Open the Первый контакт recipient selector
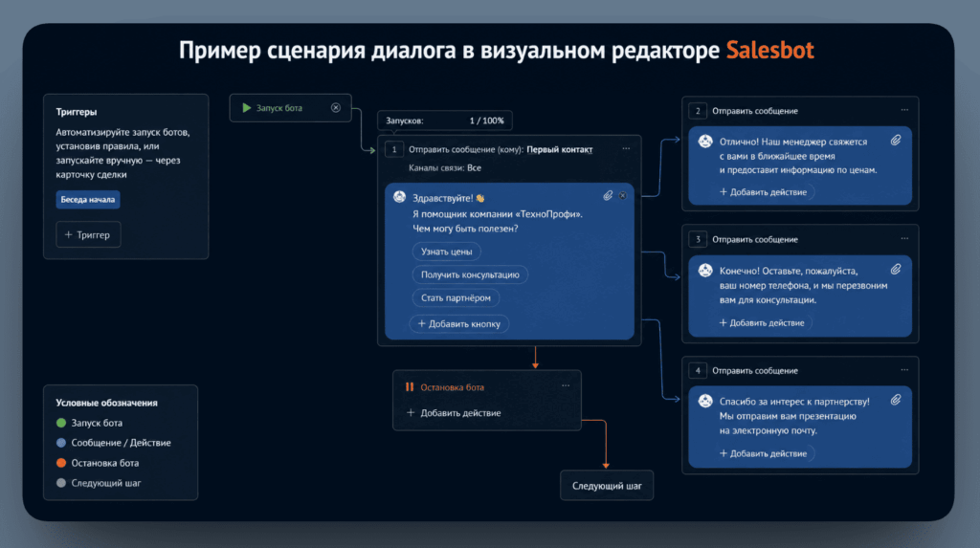980x548 pixels. pyautogui.click(x=559, y=149)
